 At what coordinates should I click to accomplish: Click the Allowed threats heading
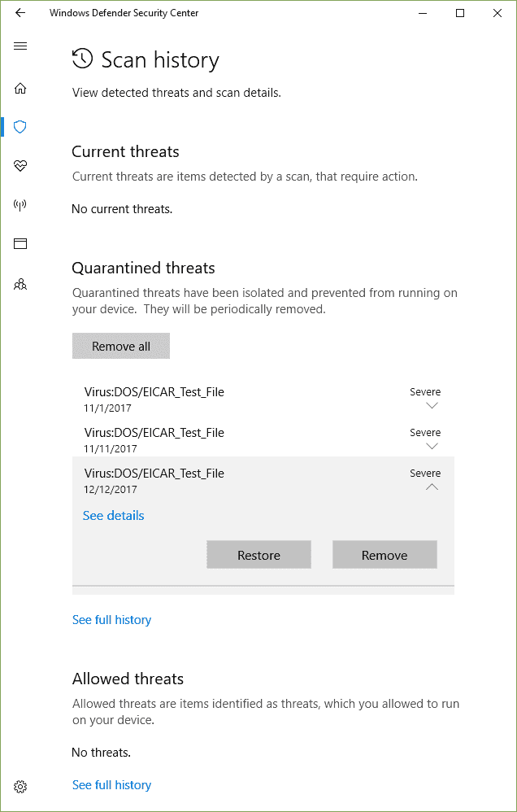coord(128,679)
